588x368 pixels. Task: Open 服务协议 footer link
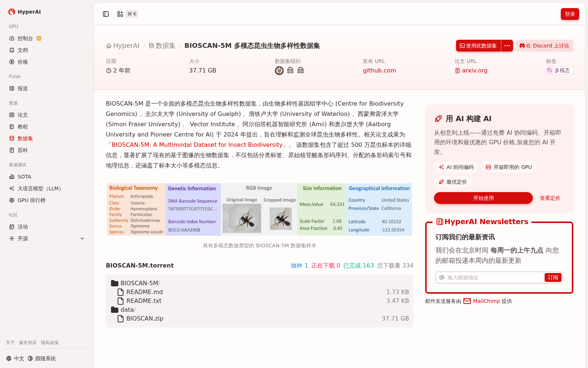tap(28, 343)
